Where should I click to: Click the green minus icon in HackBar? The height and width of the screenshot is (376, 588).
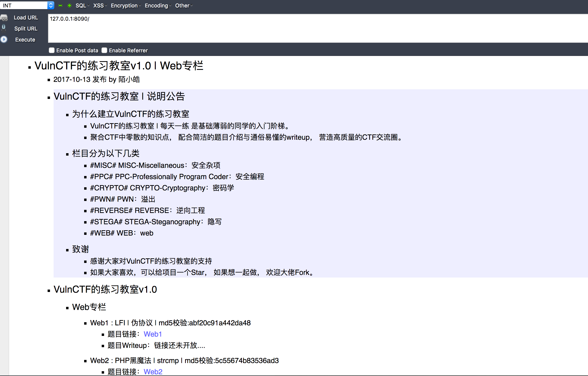[x=60, y=5]
